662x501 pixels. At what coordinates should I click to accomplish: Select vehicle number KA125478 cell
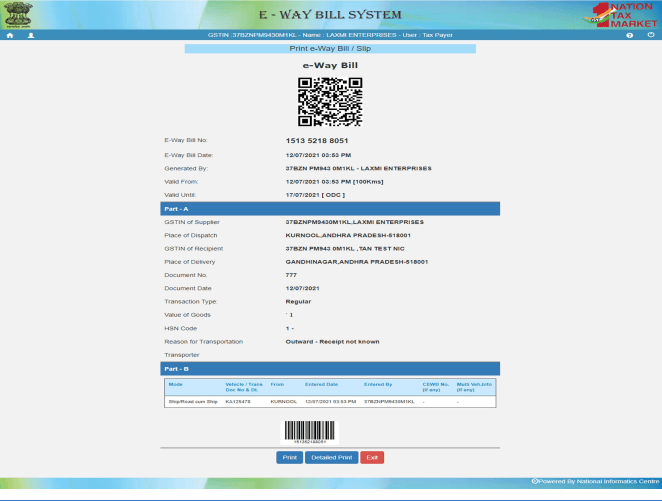coord(238,402)
